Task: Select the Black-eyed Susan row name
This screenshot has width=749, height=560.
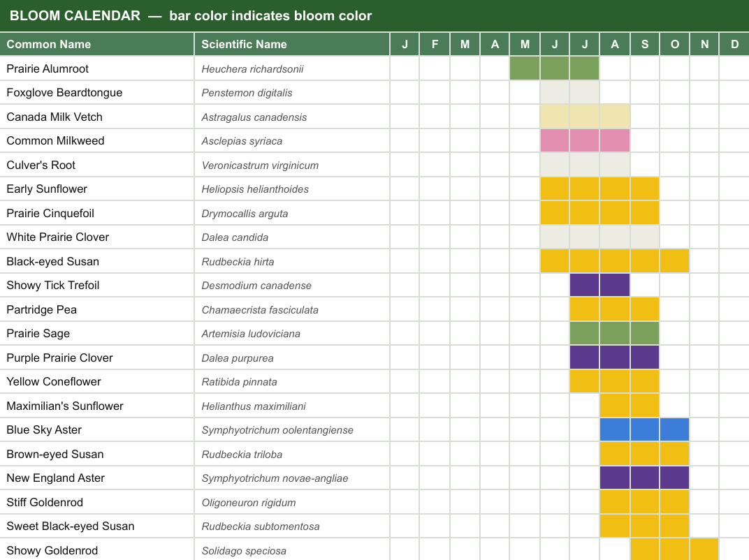Action: click(53, 262)
